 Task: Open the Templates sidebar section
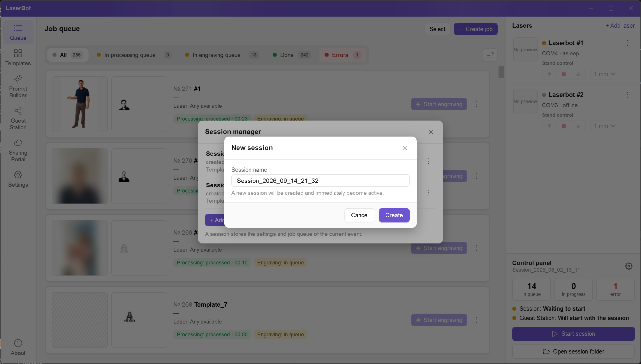click(18, 57)
